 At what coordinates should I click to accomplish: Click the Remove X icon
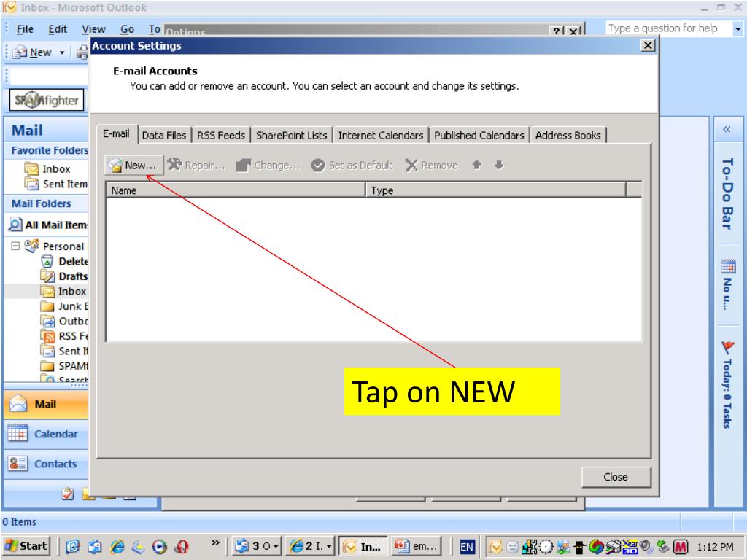(411, 166)
